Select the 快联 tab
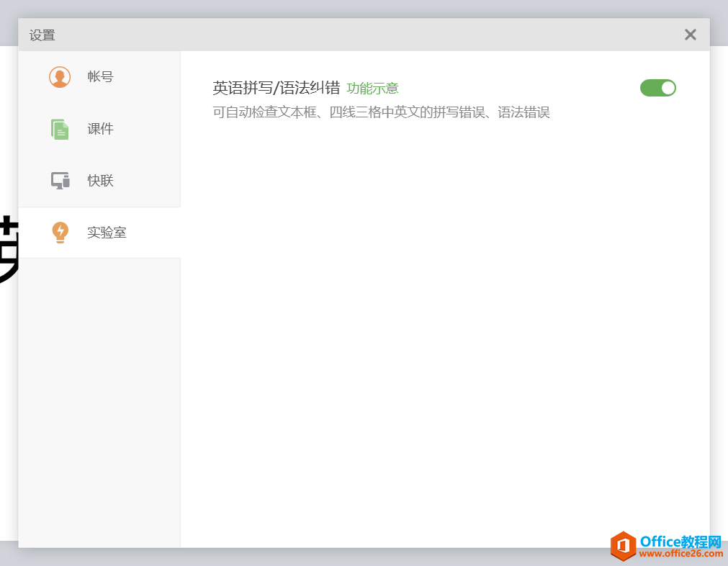 pos(99,181)
